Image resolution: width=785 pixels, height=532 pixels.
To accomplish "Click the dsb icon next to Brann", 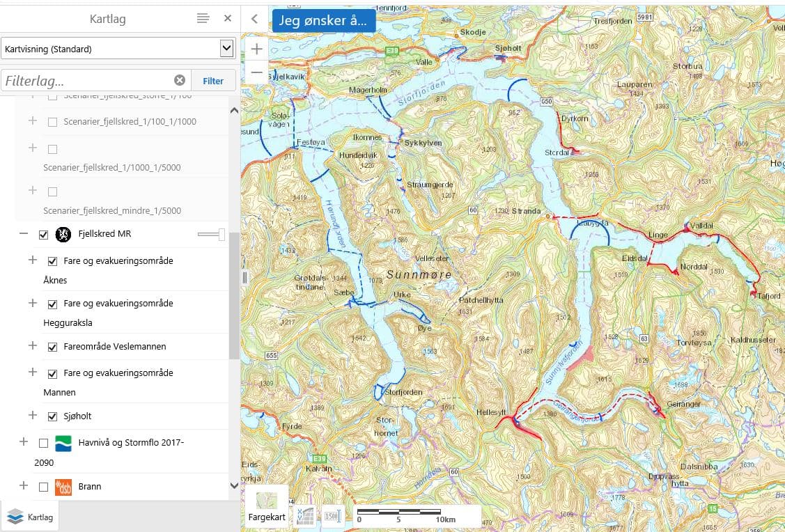I will 63,487.
